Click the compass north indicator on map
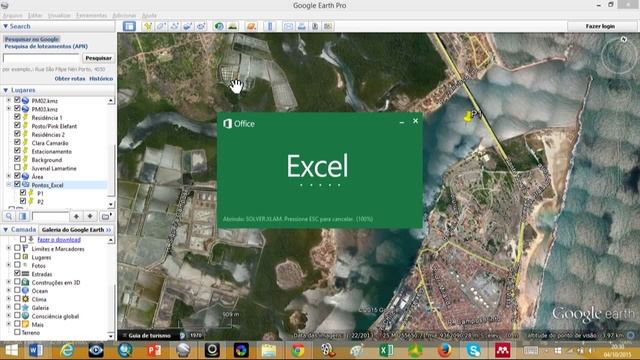Screen dimensions: 640x360 (x=624, y=39)
